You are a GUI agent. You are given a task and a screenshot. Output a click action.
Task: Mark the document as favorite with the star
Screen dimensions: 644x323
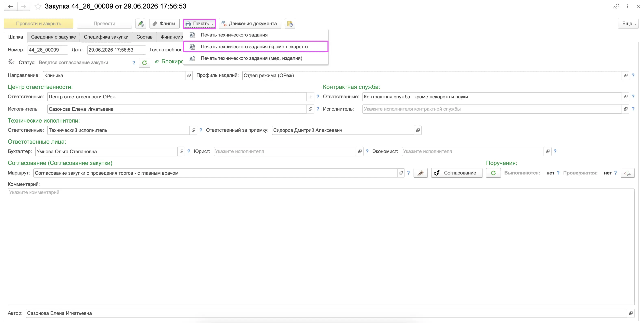click(x=38, y=6)
